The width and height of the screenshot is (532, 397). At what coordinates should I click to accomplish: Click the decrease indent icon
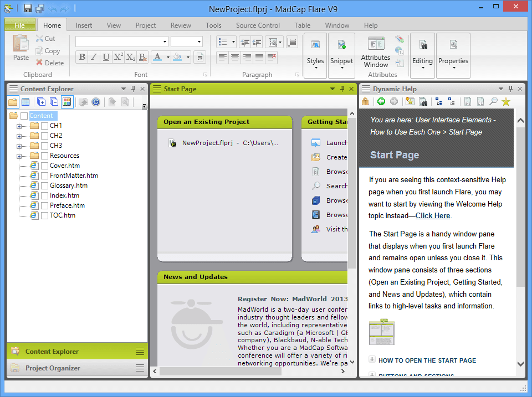pyautogui.click(x=244, y=42)
